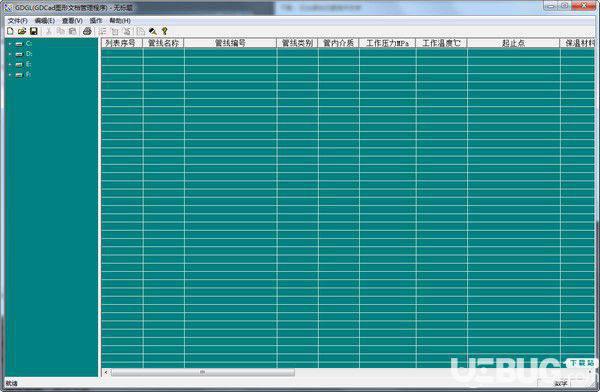Click the F: drive icon
The width and height of the screenshot is (600, 392).
[19, 75]
